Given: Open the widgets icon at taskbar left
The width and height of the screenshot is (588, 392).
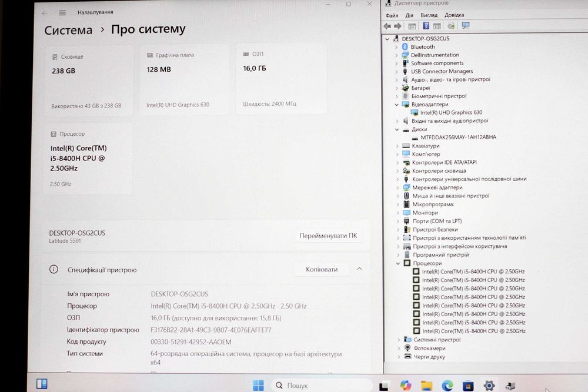Looking at the screenshot, I should click(42, 384).
